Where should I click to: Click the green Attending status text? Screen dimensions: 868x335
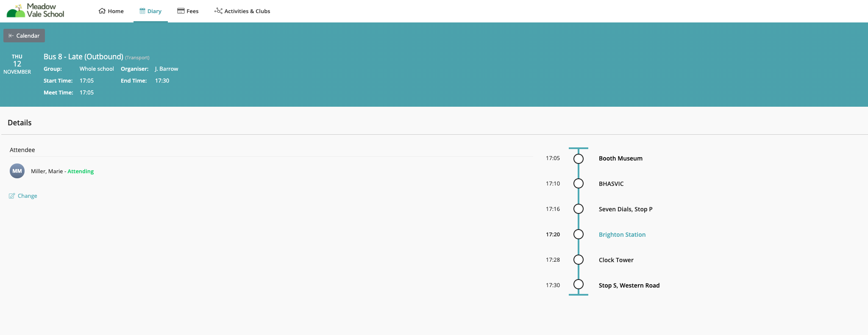[81, 171]
